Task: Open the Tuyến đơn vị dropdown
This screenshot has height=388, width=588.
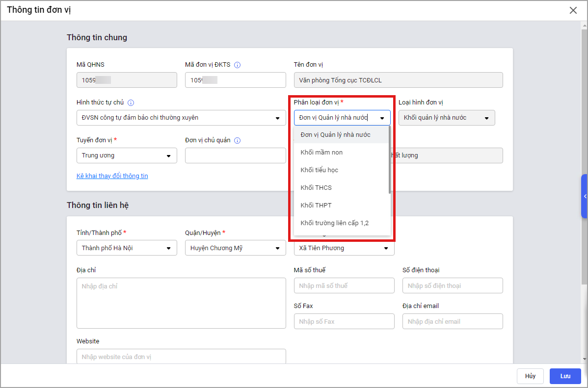Action: [127, 155]
